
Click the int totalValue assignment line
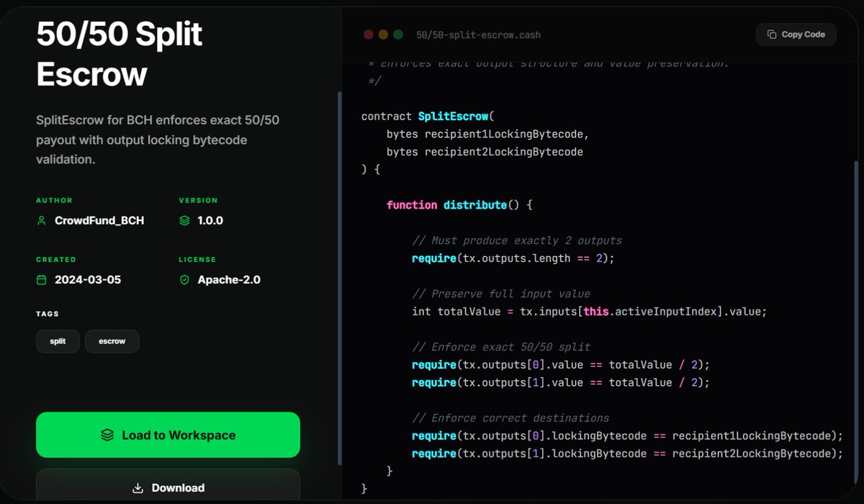pos(590,312)
